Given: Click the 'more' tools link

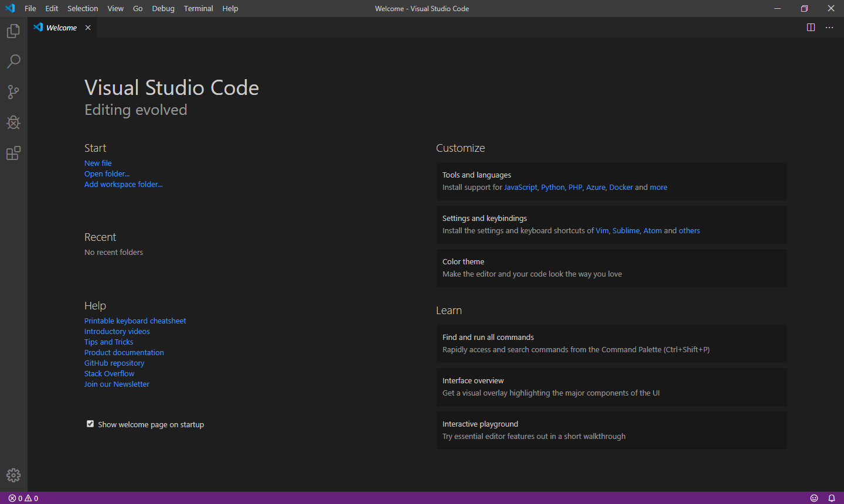Looking at the screenshot, I should (658, 187).
